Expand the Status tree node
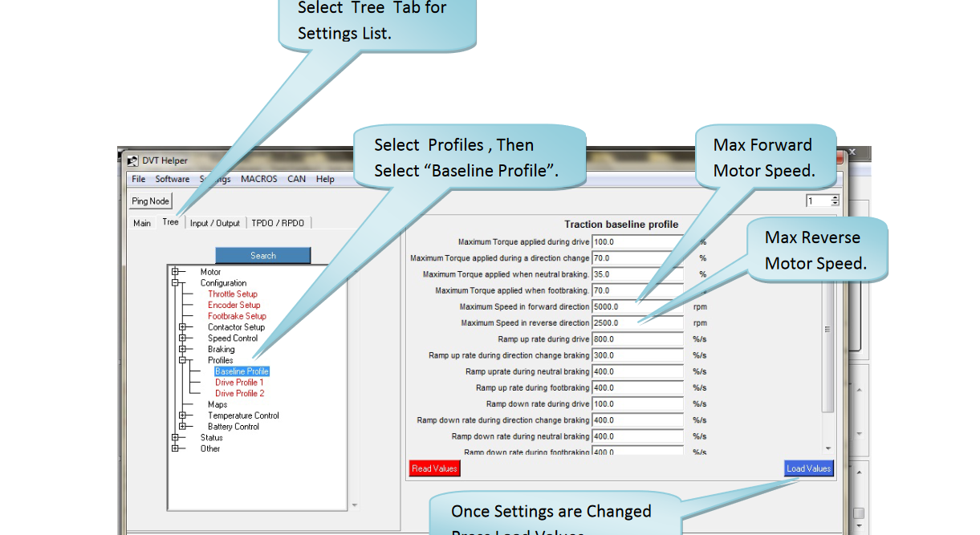 [174, 438]
